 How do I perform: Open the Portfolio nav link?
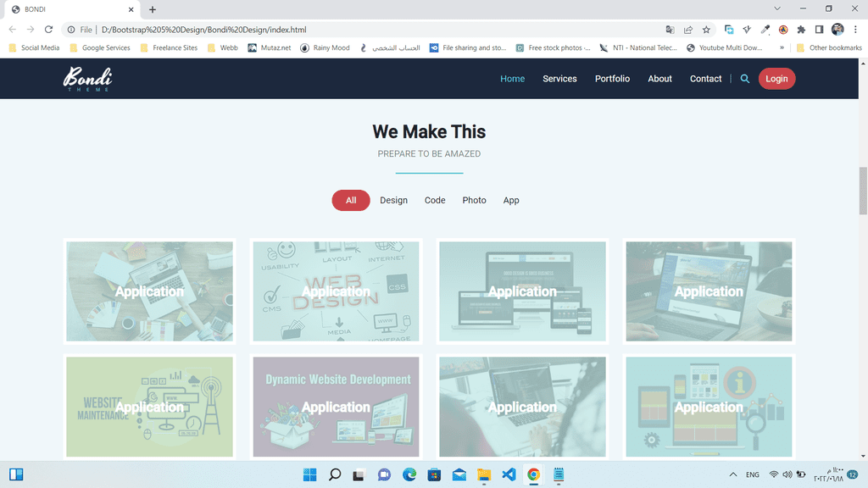(612, 79)
